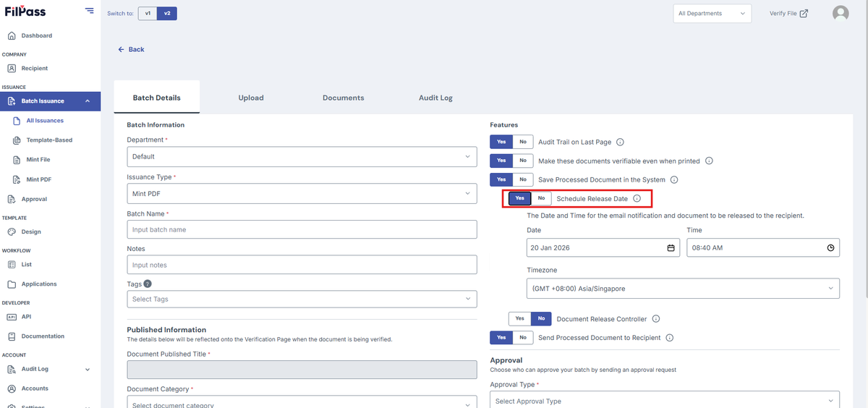
Task: Click the Accounts sidebar icon
Action: pos(12,388)
